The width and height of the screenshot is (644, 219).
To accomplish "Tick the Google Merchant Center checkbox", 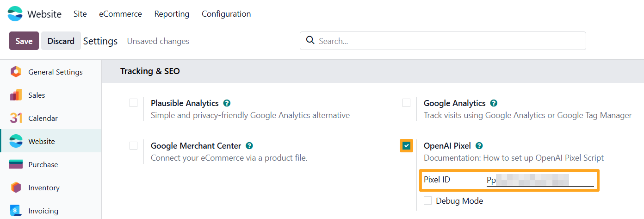I will (133, 145).
